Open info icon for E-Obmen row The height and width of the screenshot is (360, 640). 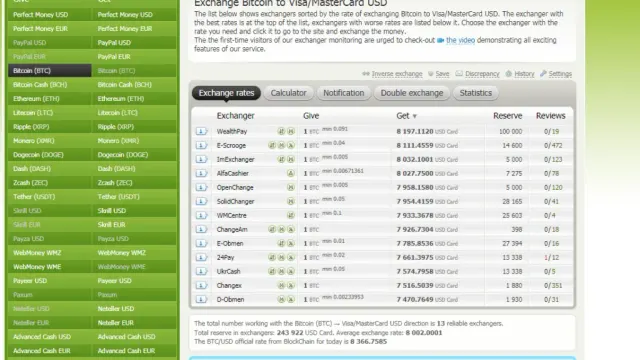point(201,243)
